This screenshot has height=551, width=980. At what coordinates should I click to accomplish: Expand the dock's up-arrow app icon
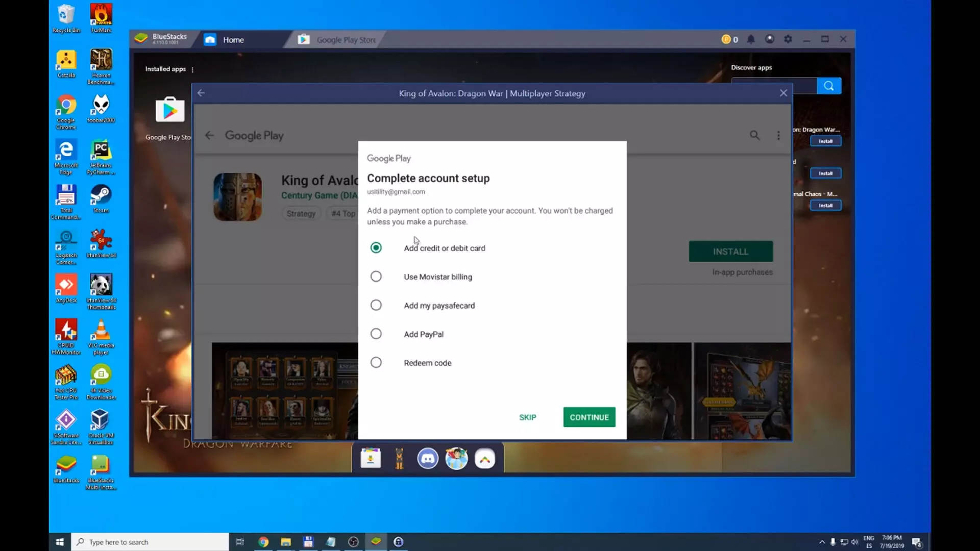click(485, 459)
